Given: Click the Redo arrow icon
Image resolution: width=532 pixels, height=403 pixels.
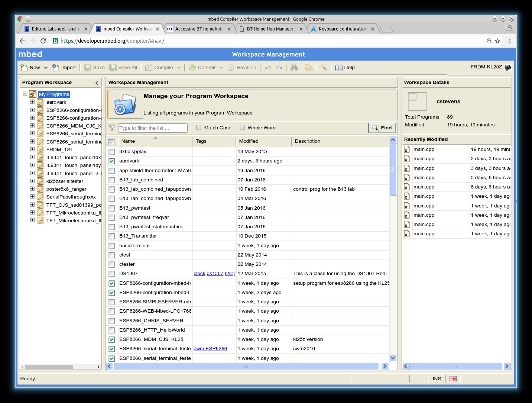Looking at the screenshot, I should 279,68.
